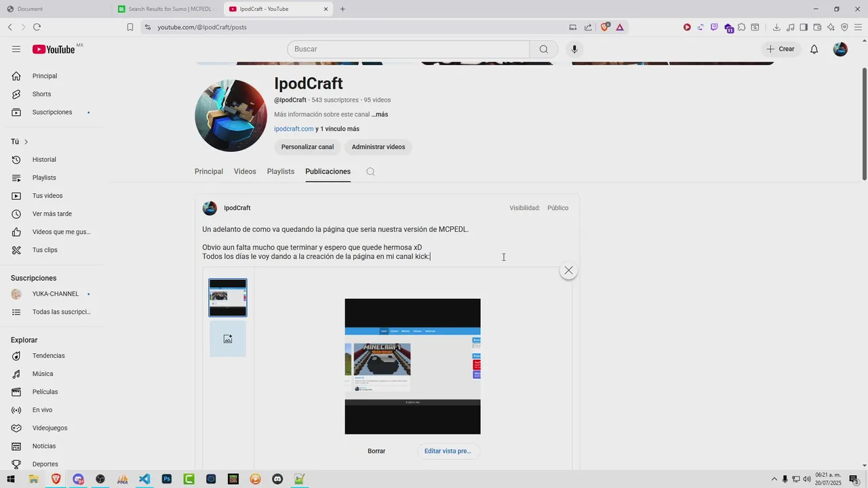Expand channel description with ...más
The image size is (868, 488).
point(380,115)
